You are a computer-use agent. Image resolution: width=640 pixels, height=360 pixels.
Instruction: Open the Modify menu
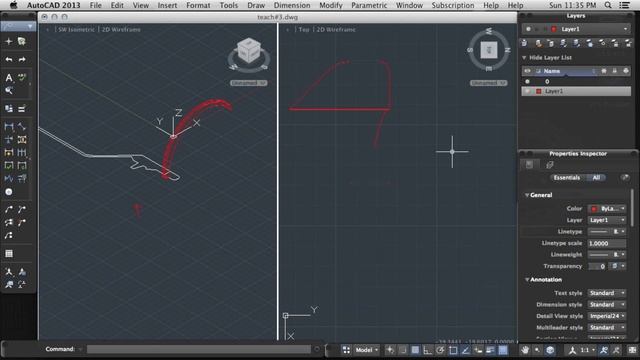pos(331,5)
